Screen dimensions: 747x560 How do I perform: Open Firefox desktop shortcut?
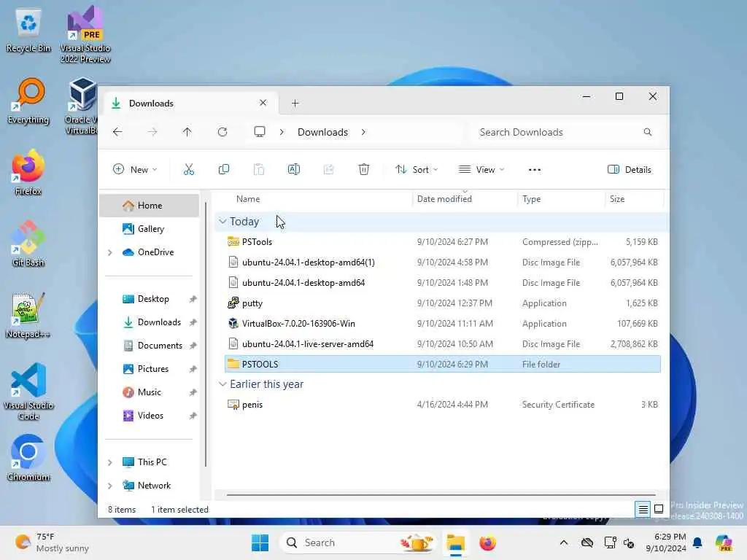click(x=28, y=172)
